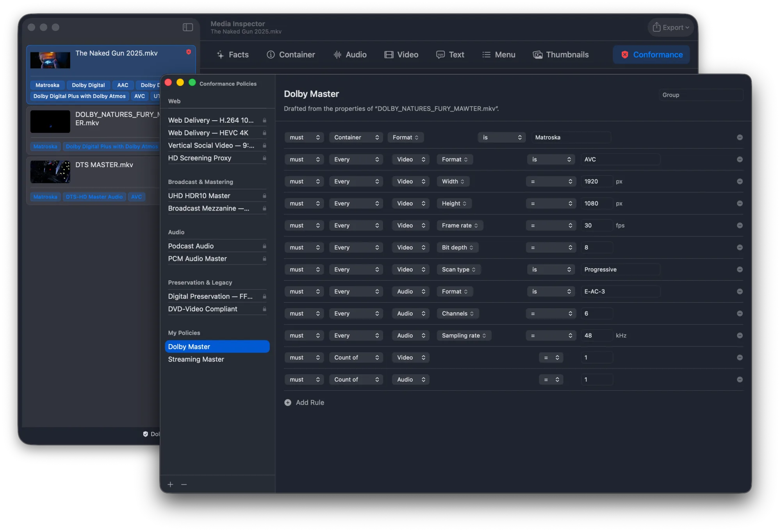Open the Scan type property dropdown
Image resolution: width=781 pixels, height=532 pixels.
tap(459, 270)
